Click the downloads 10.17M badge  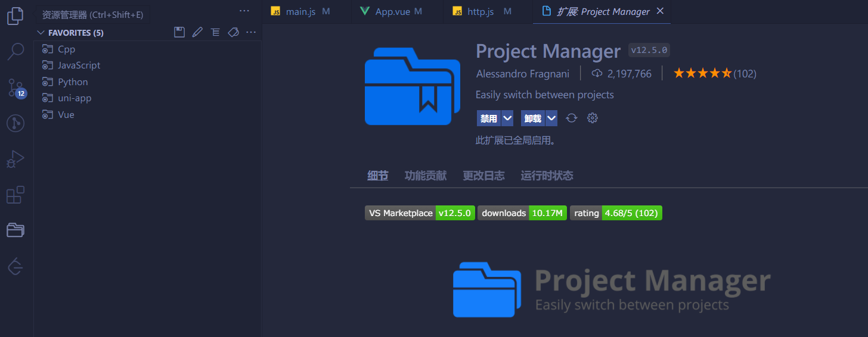(522, 213)
